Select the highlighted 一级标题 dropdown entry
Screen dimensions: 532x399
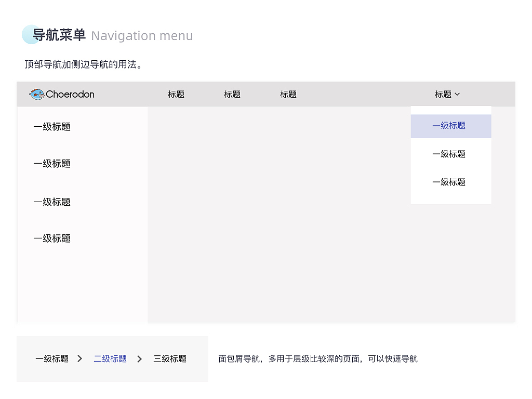[449, 126]
